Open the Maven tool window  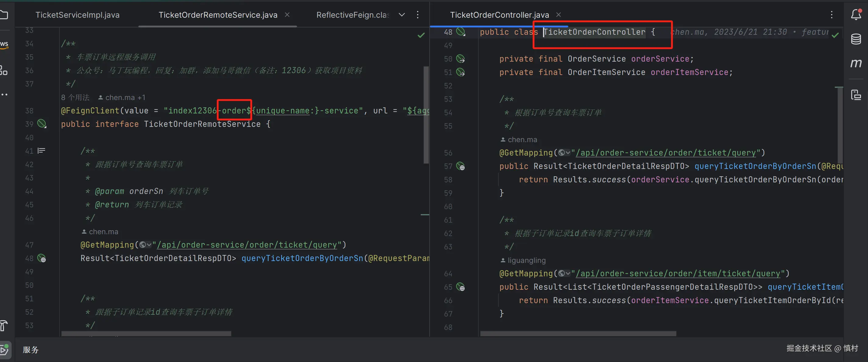pos(856,63)
